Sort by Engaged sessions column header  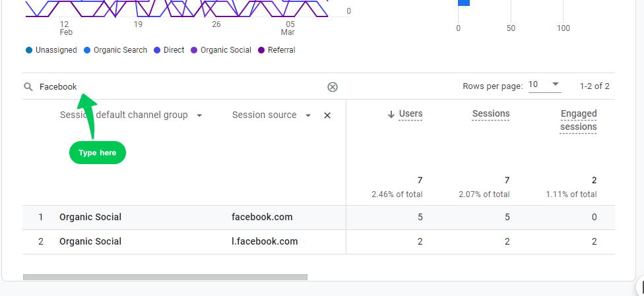[x=578, y=120]
